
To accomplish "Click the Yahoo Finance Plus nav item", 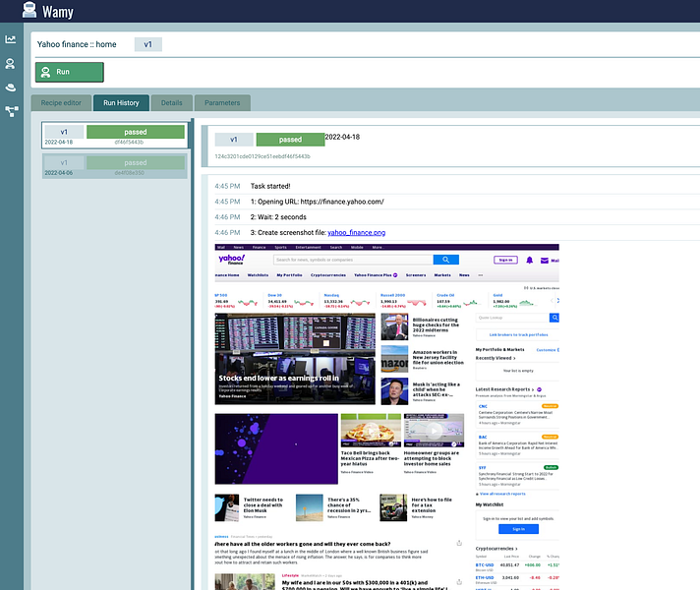I will pyautogui.click(x=376, y=275).
